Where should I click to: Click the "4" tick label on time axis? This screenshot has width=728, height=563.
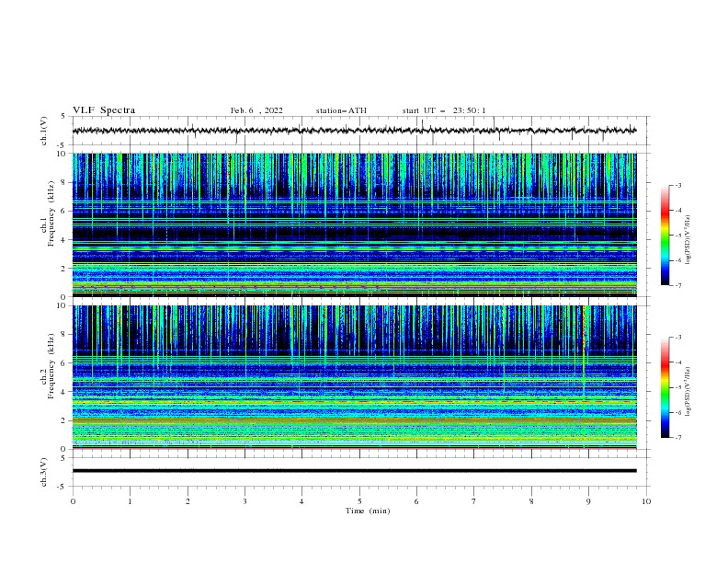(x=301, y=501)
